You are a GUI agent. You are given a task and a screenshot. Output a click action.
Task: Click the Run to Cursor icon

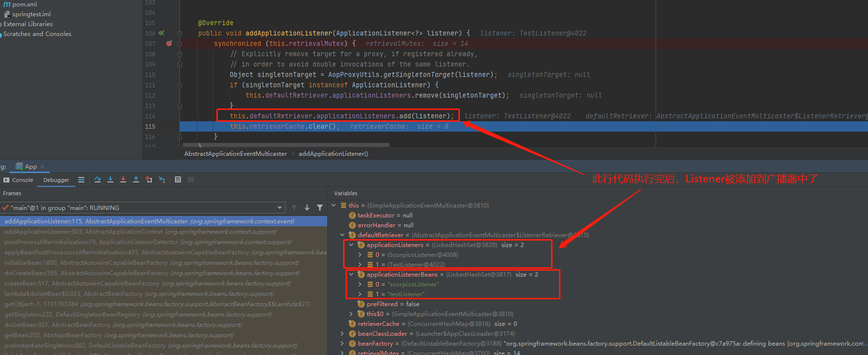click(162, 180)
